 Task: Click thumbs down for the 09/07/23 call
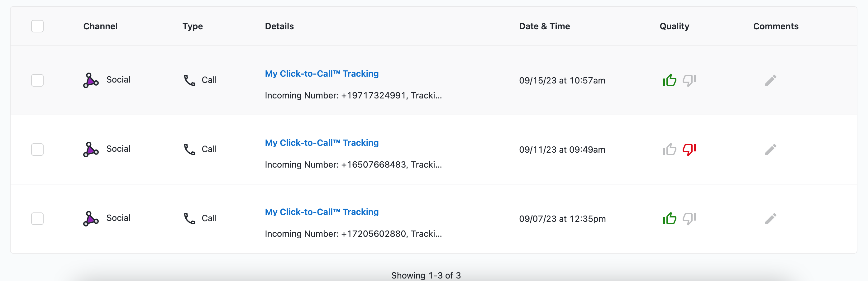pos(689,219)
